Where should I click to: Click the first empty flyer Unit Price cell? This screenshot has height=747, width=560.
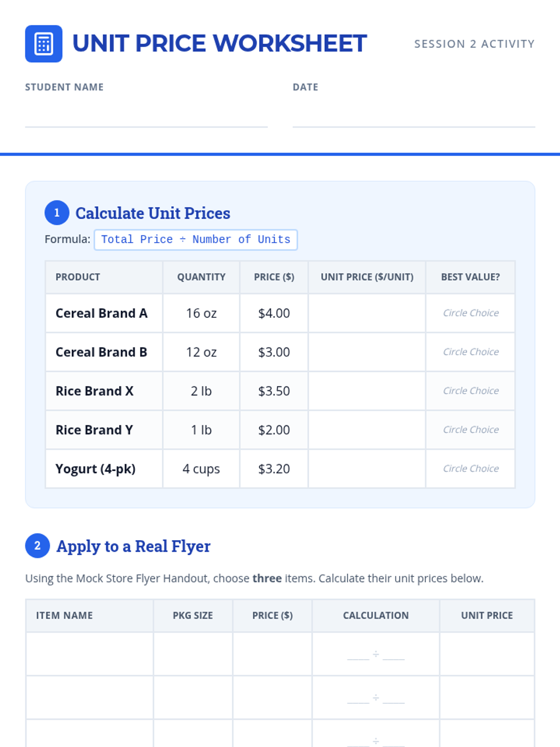pos(487,654)
